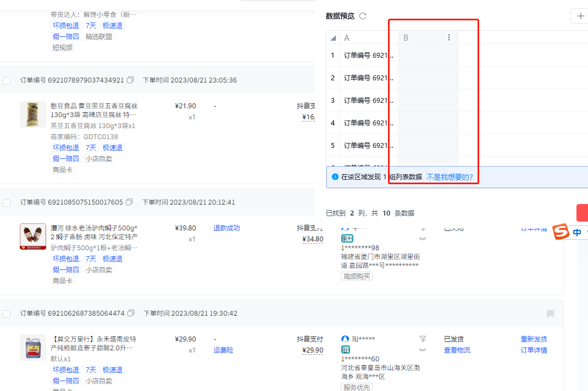Open the 豆腐丝 product thumbnail image

[33, 114]
